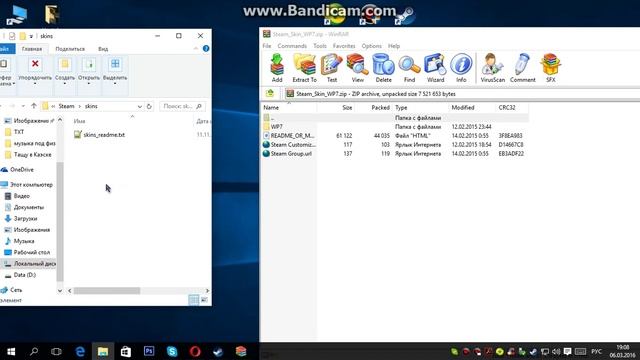Expand the address bar history dropdown
The image size is (640, 360).
coord(140,106)
